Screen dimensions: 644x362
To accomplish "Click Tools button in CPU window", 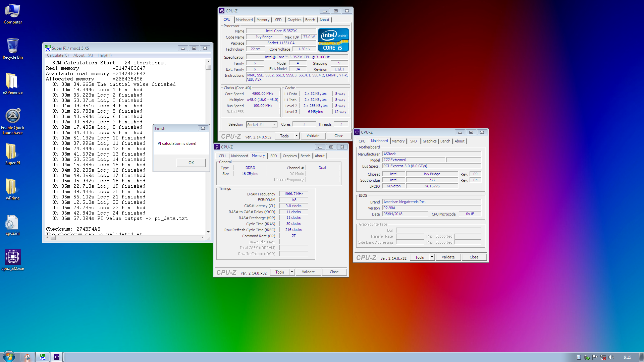I will pos(284,136).
